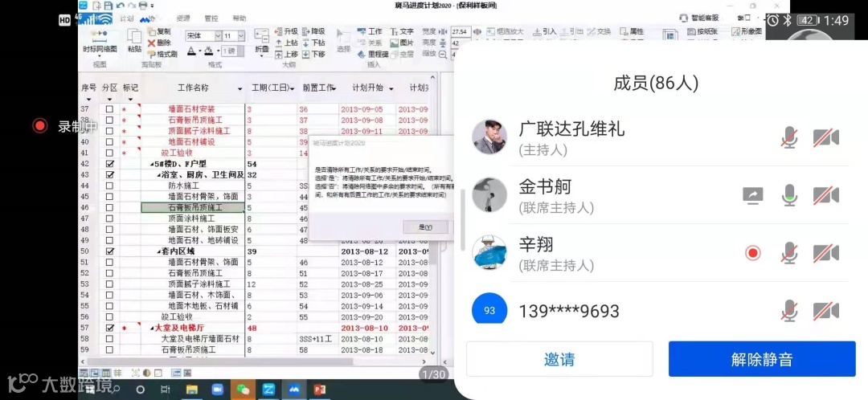
Task: Click the 复制 copy tool
Action: (159, 31)
